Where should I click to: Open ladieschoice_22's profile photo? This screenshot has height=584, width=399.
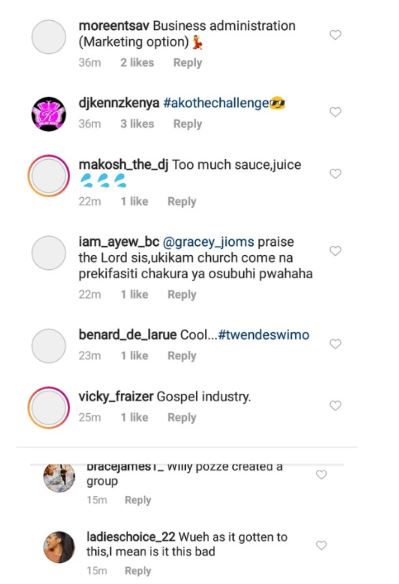[x=59, y=547]
